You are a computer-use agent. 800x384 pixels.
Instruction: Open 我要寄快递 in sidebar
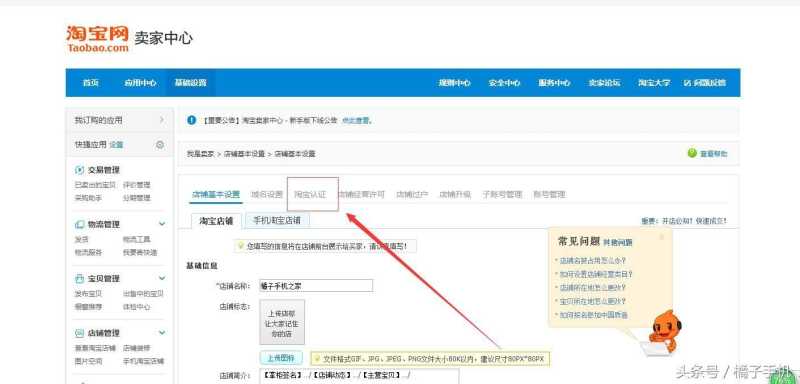(x=140, y=252)
